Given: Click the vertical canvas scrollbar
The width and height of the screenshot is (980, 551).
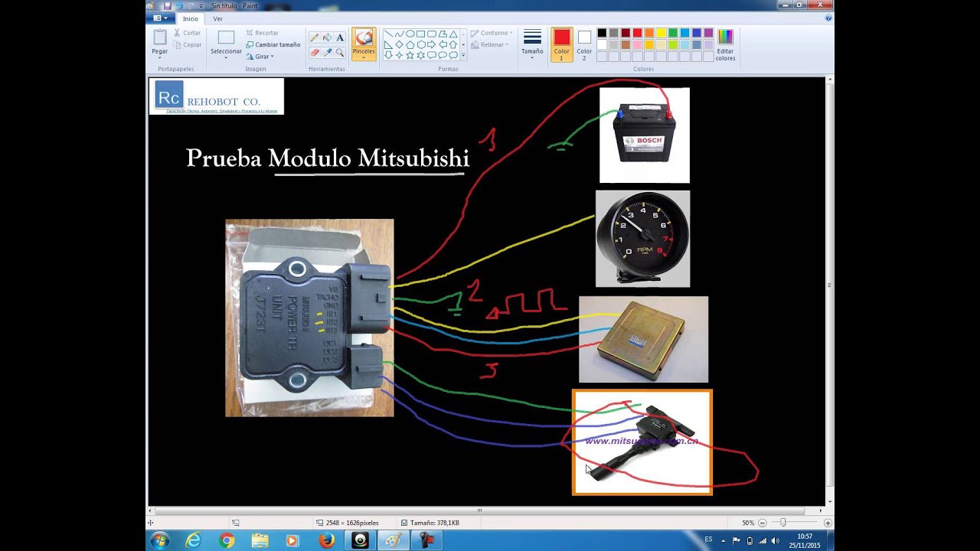Looking at the screenshot, I should [x=830, y=285].
